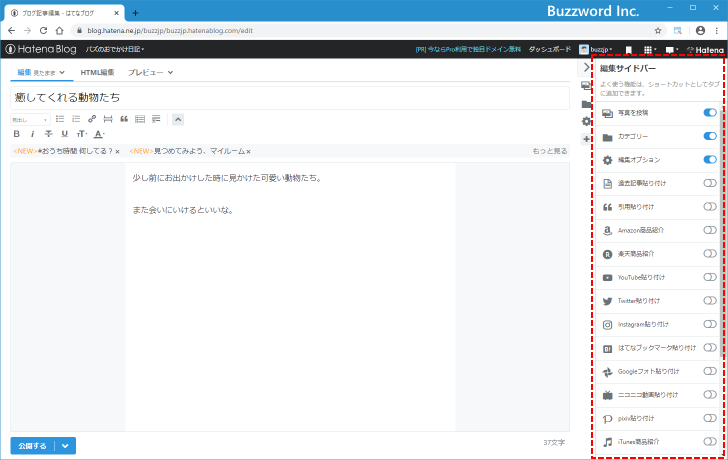Toggle bold formatting
The height and width of the screenshot is (460, 728).
(17, 134)
